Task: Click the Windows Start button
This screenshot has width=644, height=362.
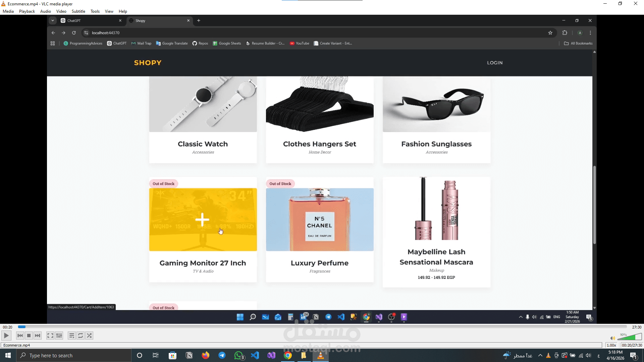Action: tap(8, 355)
